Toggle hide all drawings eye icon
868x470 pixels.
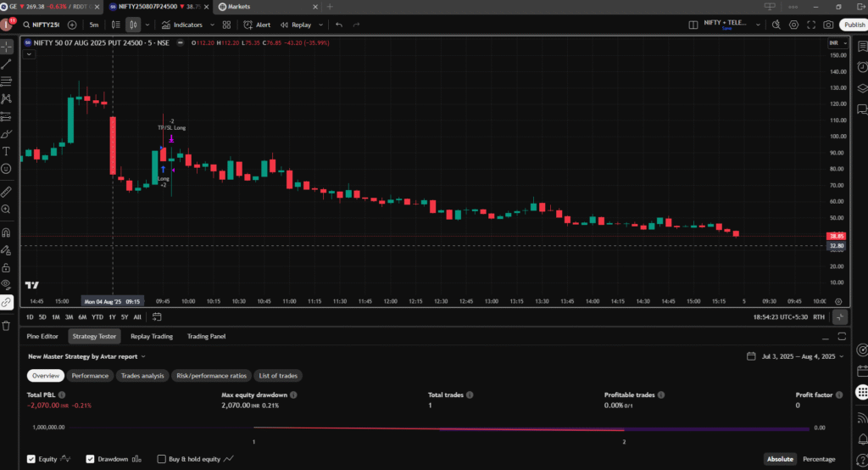(6, 285)
